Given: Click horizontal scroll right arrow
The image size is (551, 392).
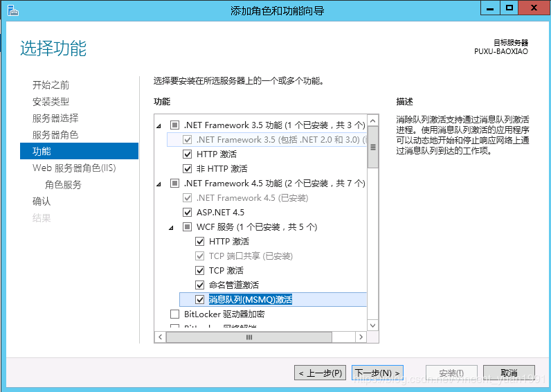Looking at the screenshot, I should (361, 337).
